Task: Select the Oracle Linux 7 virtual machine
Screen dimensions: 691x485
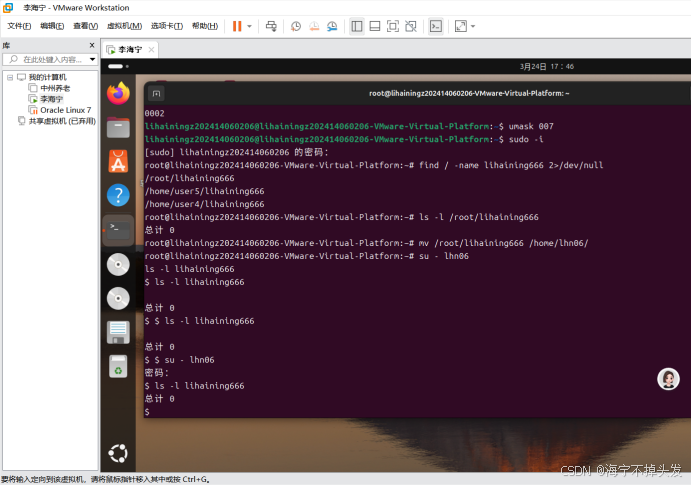Action: pos(65,110)
